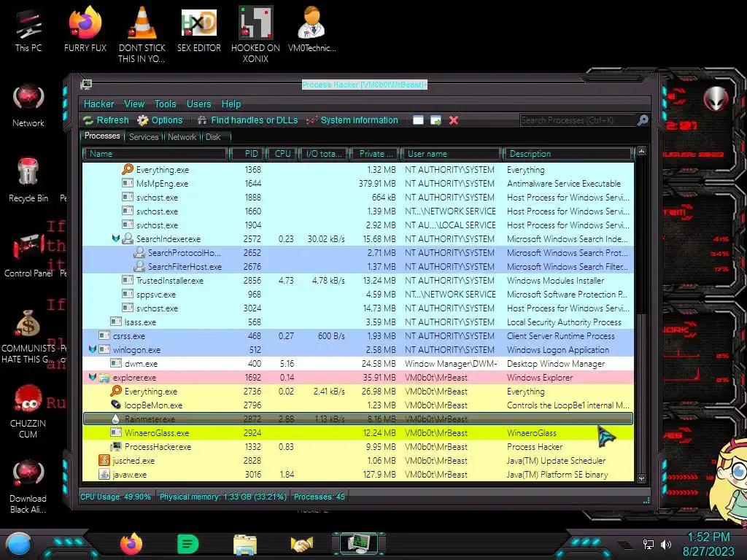Image resolution: width=747 pixels, height=560 pixels.
Task: Sort by the Description column header
Action: click(x=568, y=154)
